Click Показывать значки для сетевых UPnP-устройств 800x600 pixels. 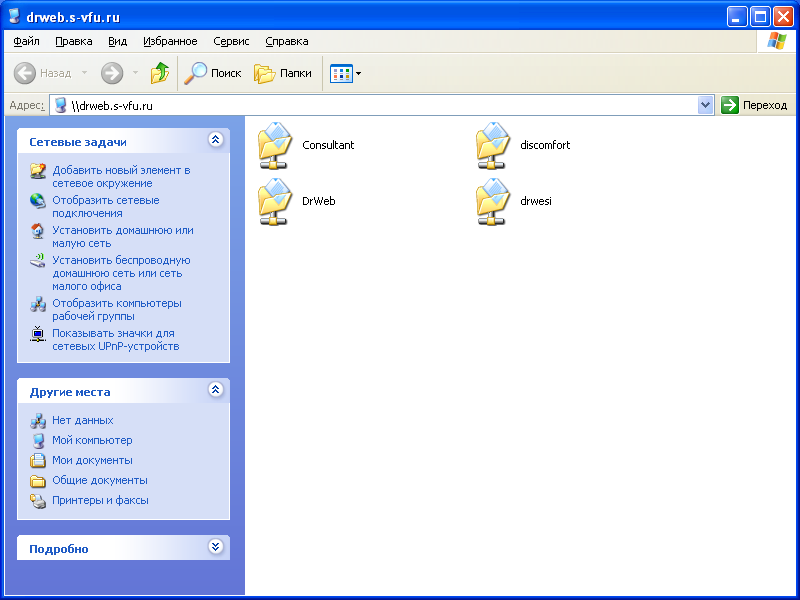click(116, 340)
